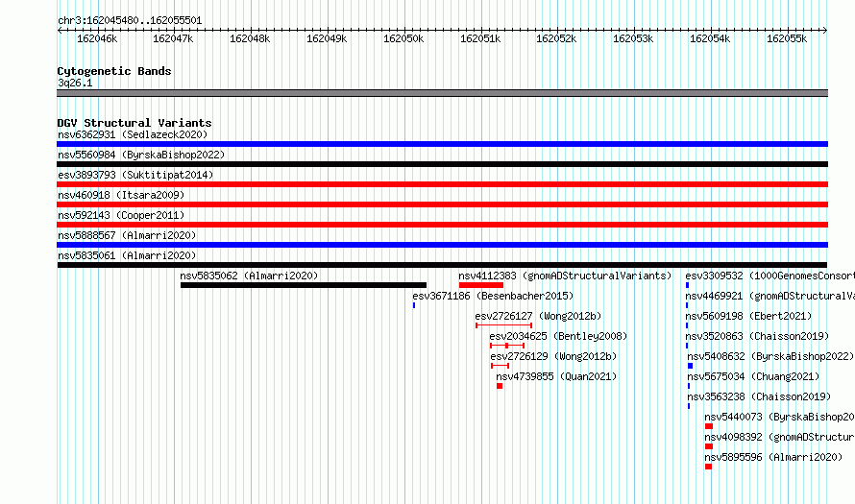Click nsv4469921 gnomAD variant label
The height and width of the screenshot is (504, 855).
pyautogui.click(x=769, y=296)
